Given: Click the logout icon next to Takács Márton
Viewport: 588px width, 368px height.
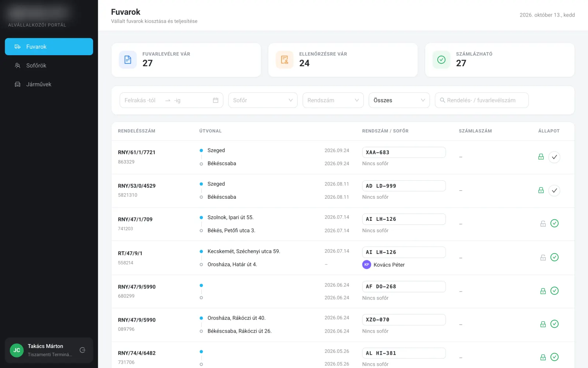Looking at the screenshot, I should [83, 350].
